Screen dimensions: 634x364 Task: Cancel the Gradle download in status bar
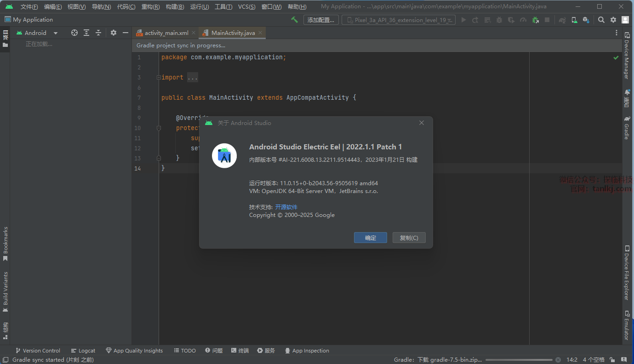(x=558, y=360)
